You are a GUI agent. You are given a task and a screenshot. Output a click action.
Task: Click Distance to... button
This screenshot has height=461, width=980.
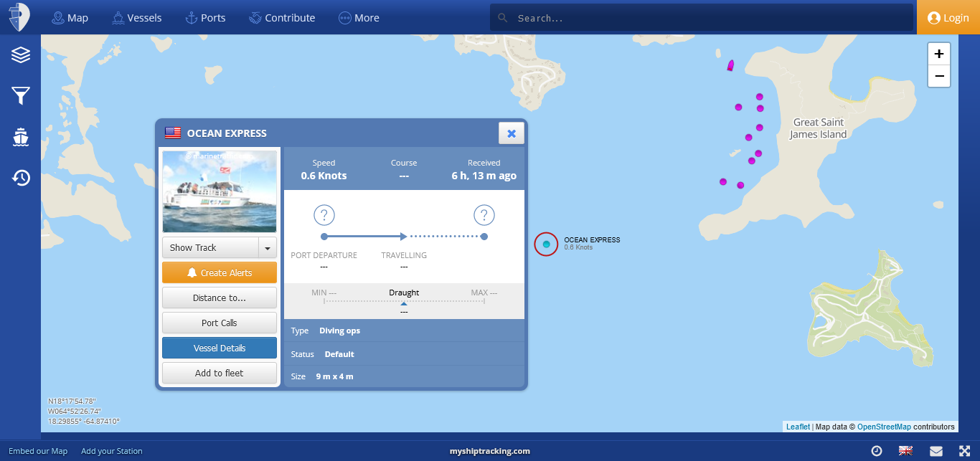point(220,298)
